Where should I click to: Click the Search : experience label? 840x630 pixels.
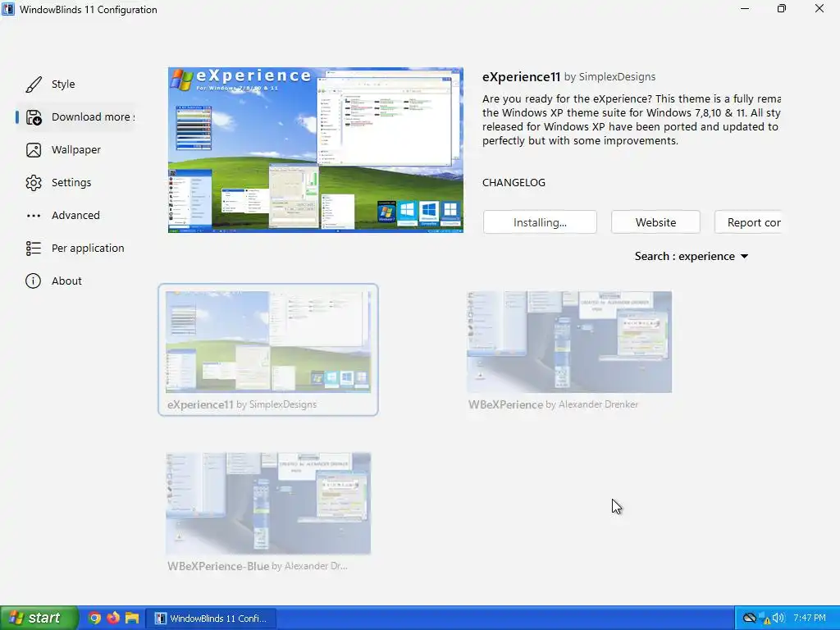pos(685,256)
